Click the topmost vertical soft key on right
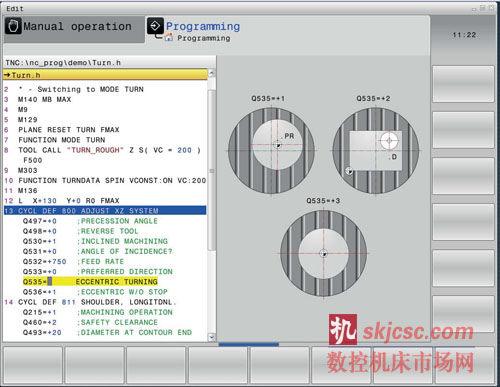Viewport: 500px width, 387px height. (463, 84)
